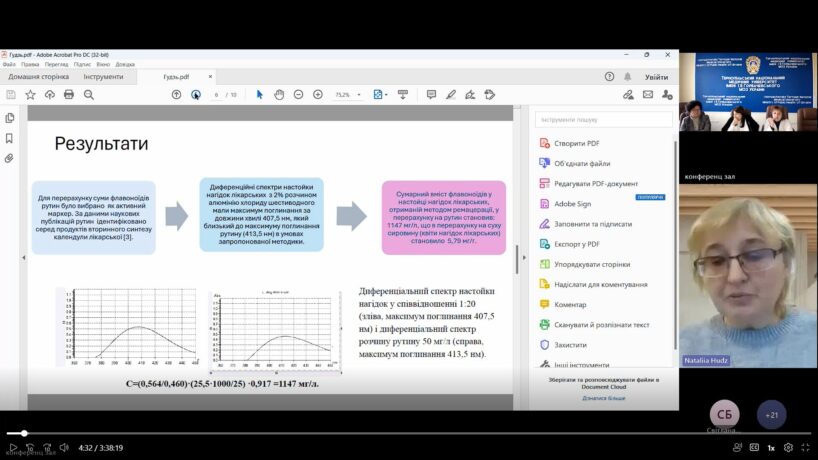This screenshot has width=818, height=460.
Task: Open the bookmarks panel icon
Action: (x=9, y=138)
